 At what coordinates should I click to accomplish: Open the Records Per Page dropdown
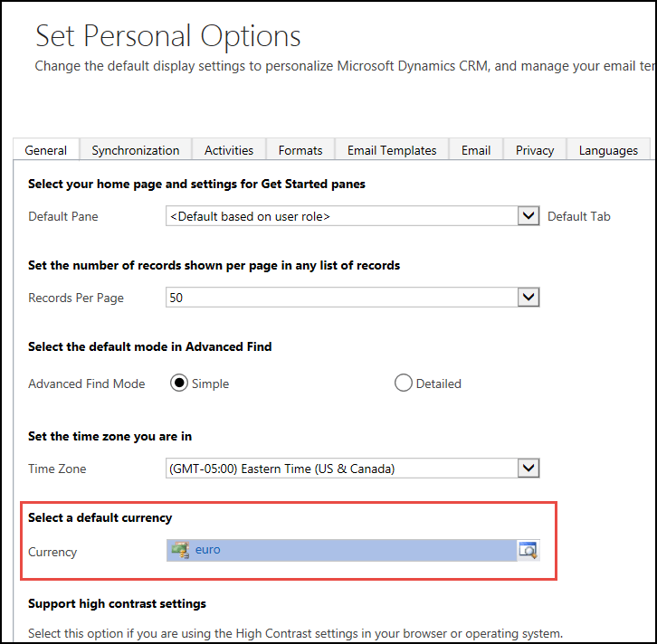point(528,298)
